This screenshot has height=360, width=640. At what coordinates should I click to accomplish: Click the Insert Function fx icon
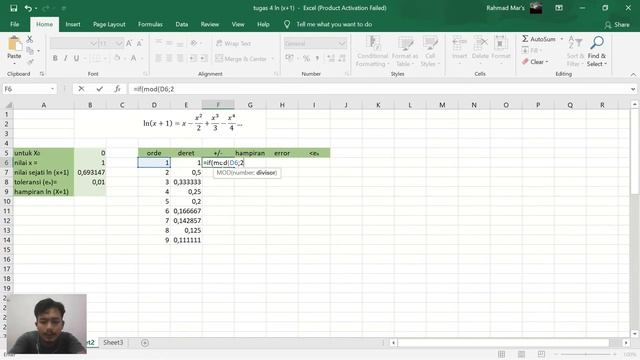click(117, 89)
